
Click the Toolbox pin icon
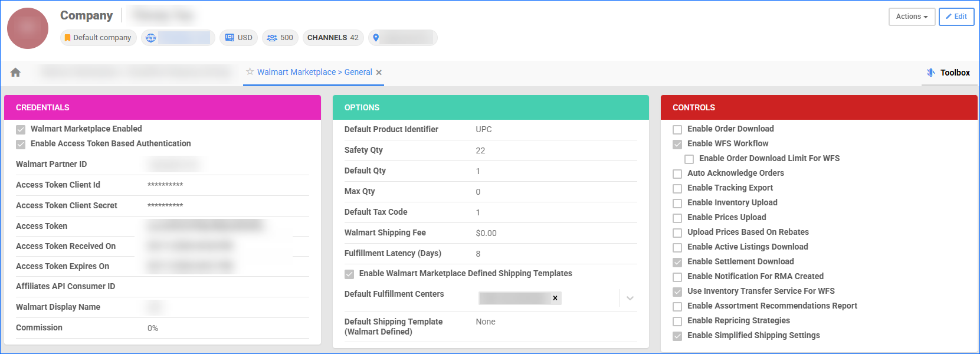(930, 73)
